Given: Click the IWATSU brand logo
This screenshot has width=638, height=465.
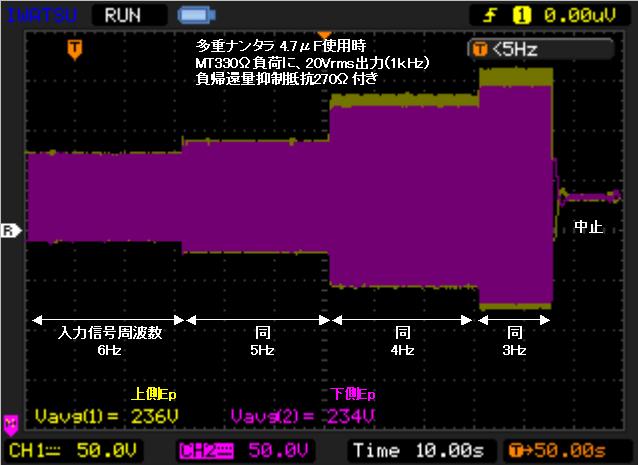Looking at the screenshot, I should coord(42,15).
